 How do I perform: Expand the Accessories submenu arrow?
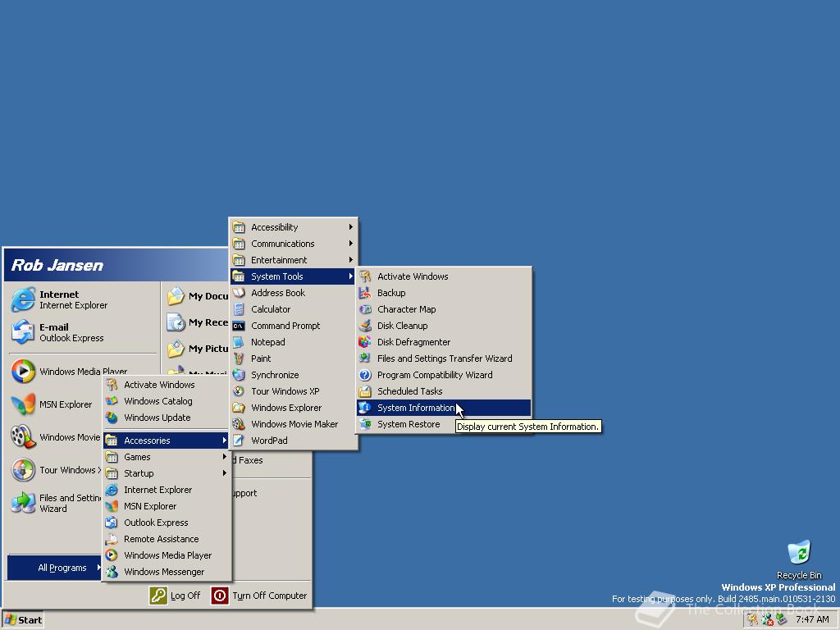[225, 441]
